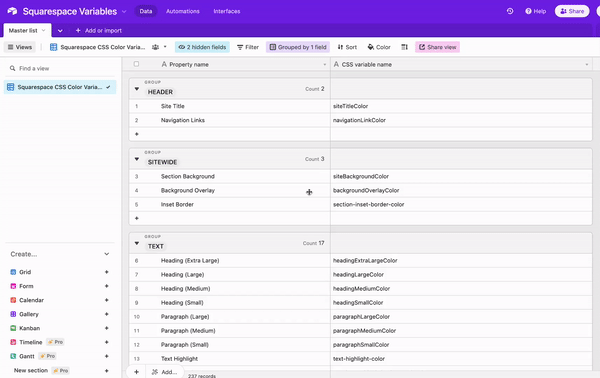Click the Airtable logo icon

coord(12,11)
